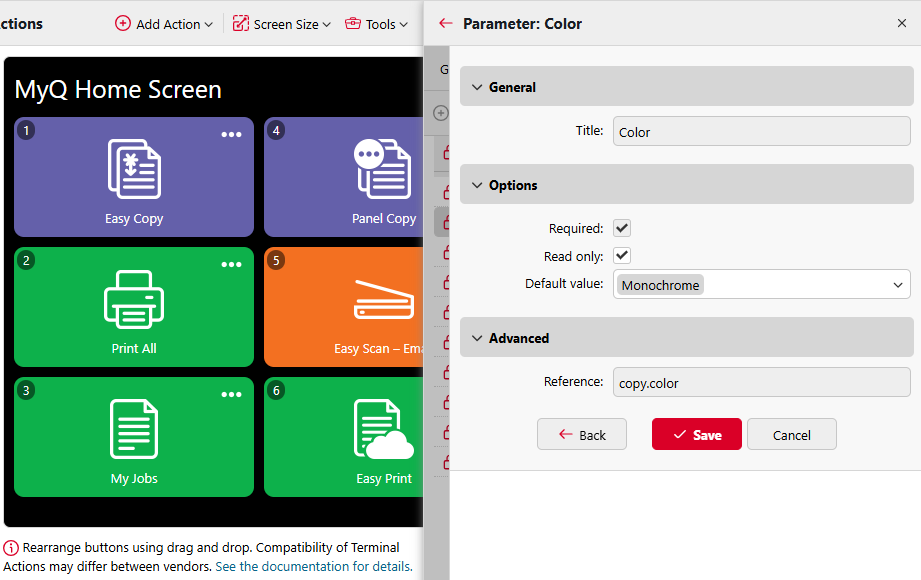Uncheck the Required checkbox
The width and height of the screenshot is (921, 580).
pos(622,229)
